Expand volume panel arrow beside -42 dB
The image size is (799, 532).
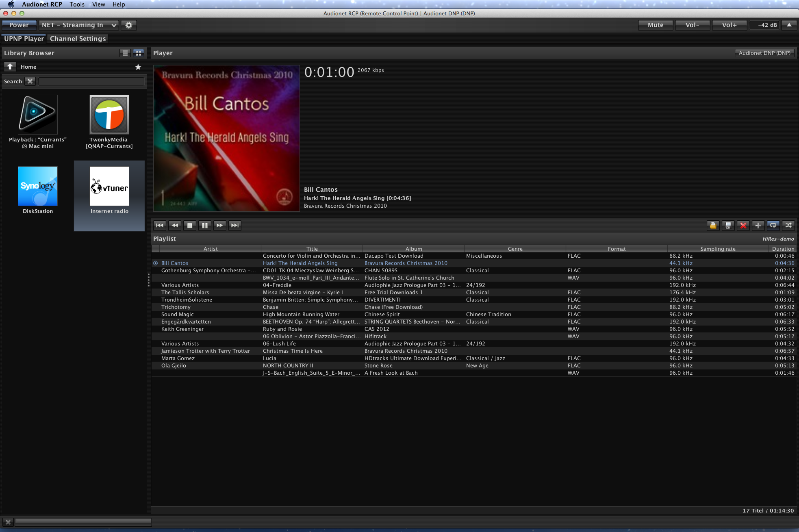(x=789, y=25)
